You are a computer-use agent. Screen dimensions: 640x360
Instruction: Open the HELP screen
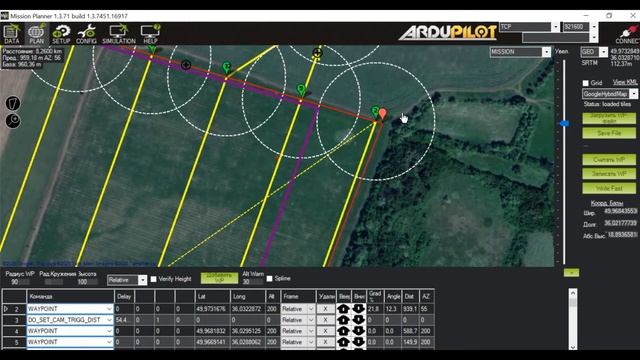point(150,33)
